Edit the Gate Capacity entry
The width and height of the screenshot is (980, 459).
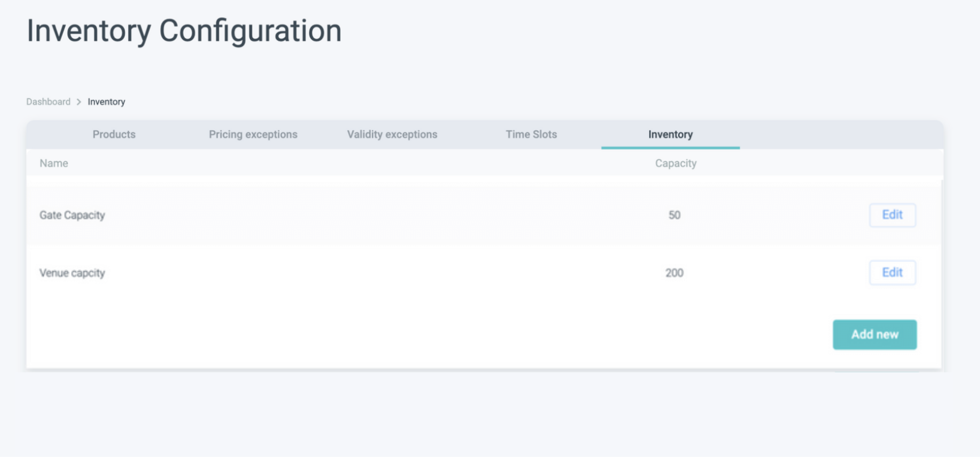click(x=892, y=215)
